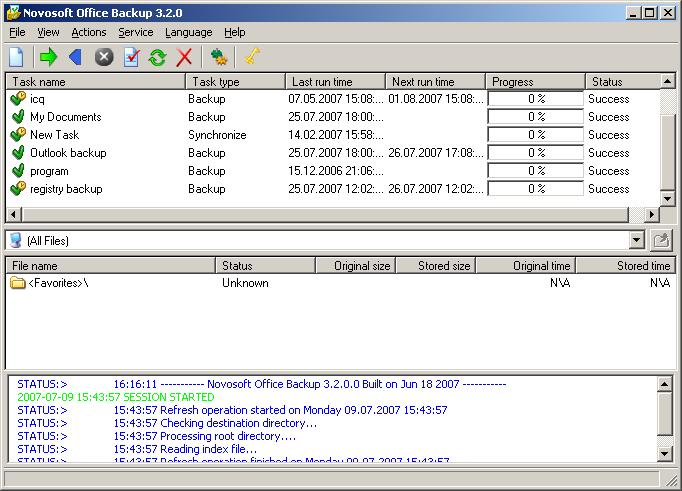Click the computer icon in the All Files filter
Image resolution: width=682 pixels, height=491 pixels.
[x=16, y=240]
